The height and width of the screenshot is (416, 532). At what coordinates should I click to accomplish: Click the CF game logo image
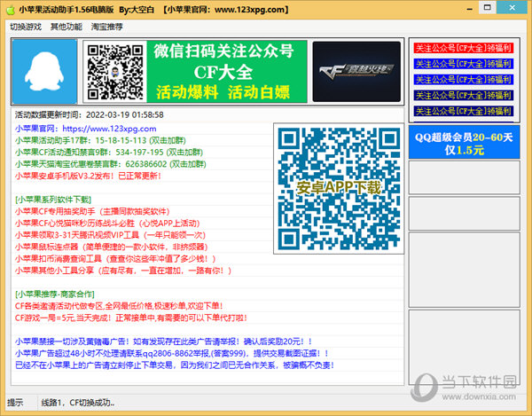[356, 72]
